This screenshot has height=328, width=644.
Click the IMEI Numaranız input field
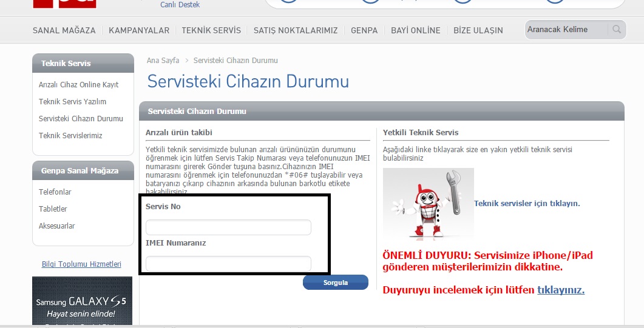pyautogui.click(x=228, y=264)
